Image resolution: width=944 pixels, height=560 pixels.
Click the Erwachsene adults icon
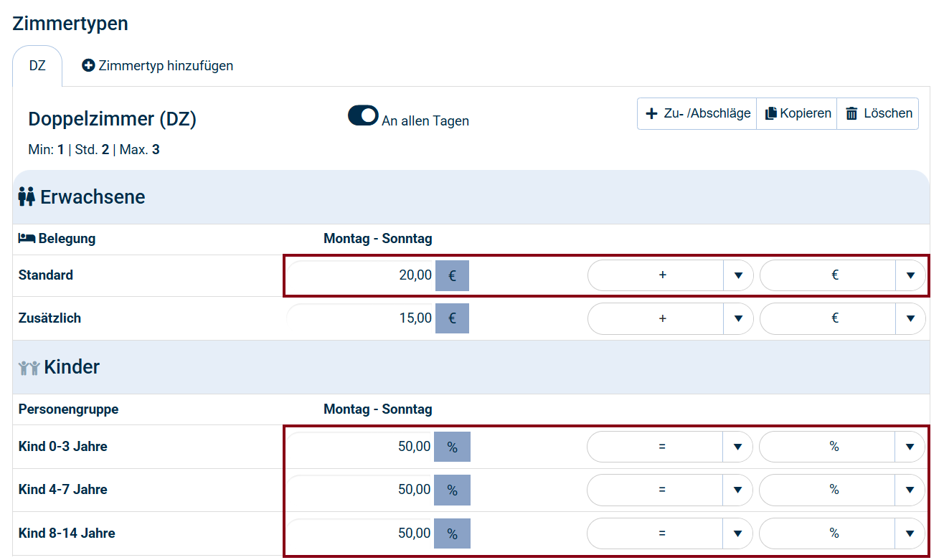27,197
